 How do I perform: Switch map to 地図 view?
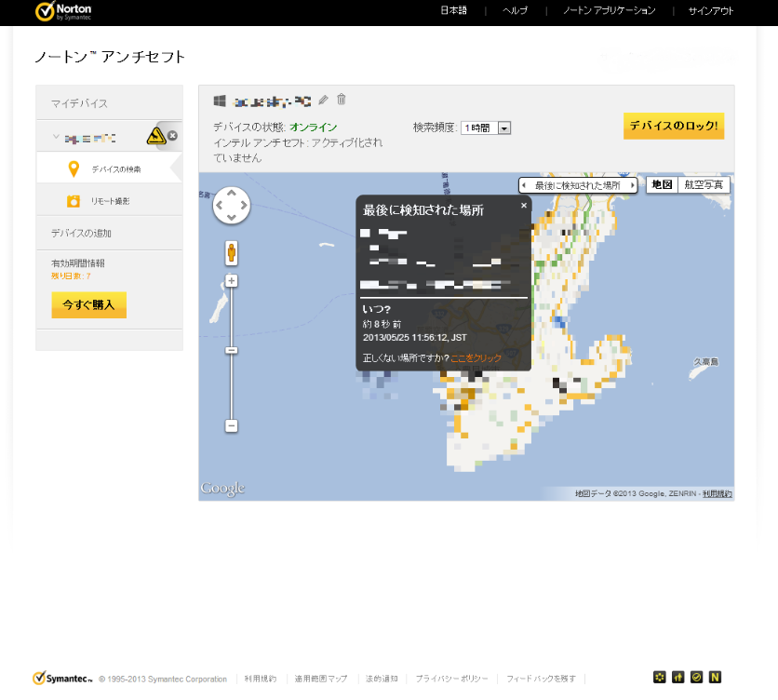(662, 184)
